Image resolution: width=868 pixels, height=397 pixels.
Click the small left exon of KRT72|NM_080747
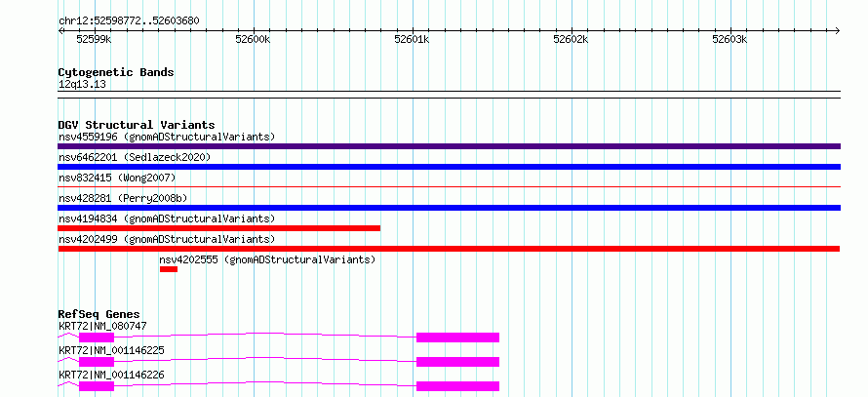pyautogui.click(x=97, y=337)
